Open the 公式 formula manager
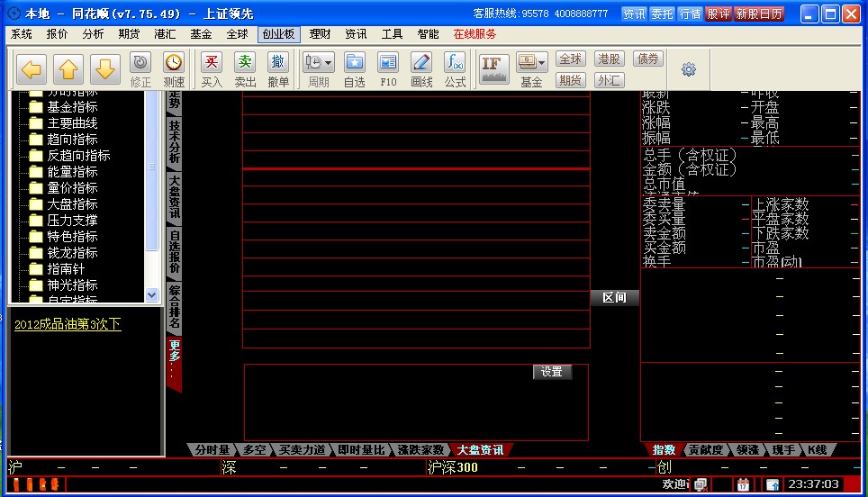The width and height of the screenshot is (868, 497). tap(455, 63)
